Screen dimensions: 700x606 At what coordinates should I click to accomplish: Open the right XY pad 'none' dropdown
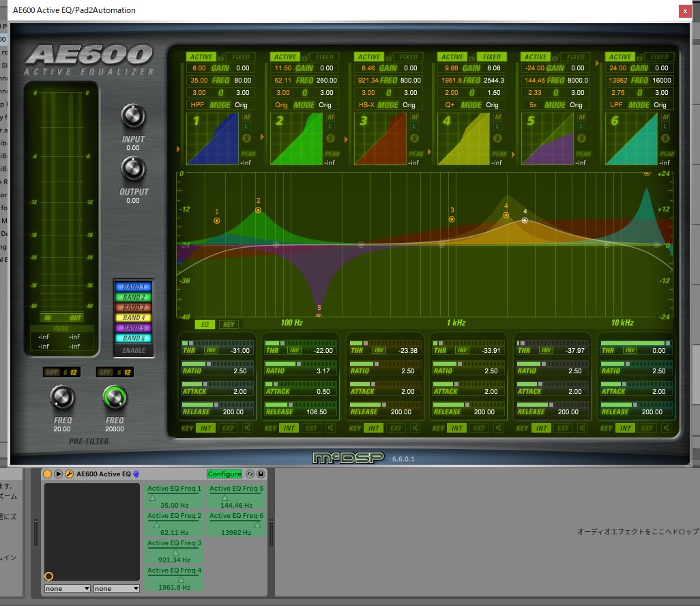[x=116, y=588]
